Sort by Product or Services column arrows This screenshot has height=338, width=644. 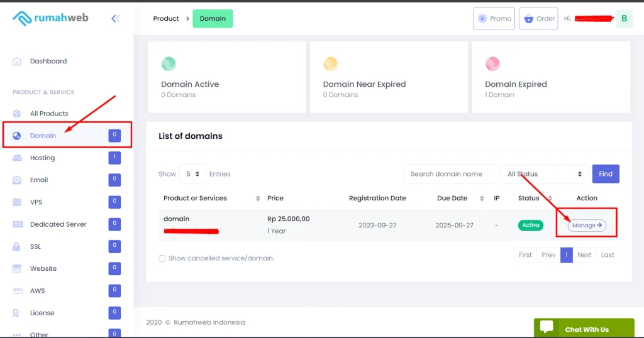click(x=258, y=198)
